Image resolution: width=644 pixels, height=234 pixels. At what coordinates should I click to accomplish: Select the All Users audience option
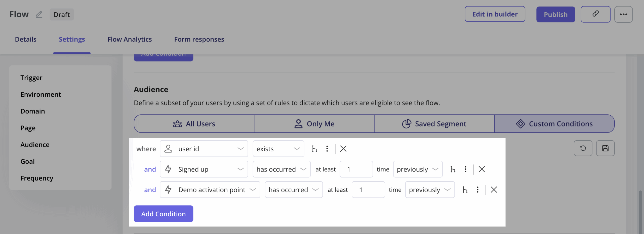click(x=194, y=123)
